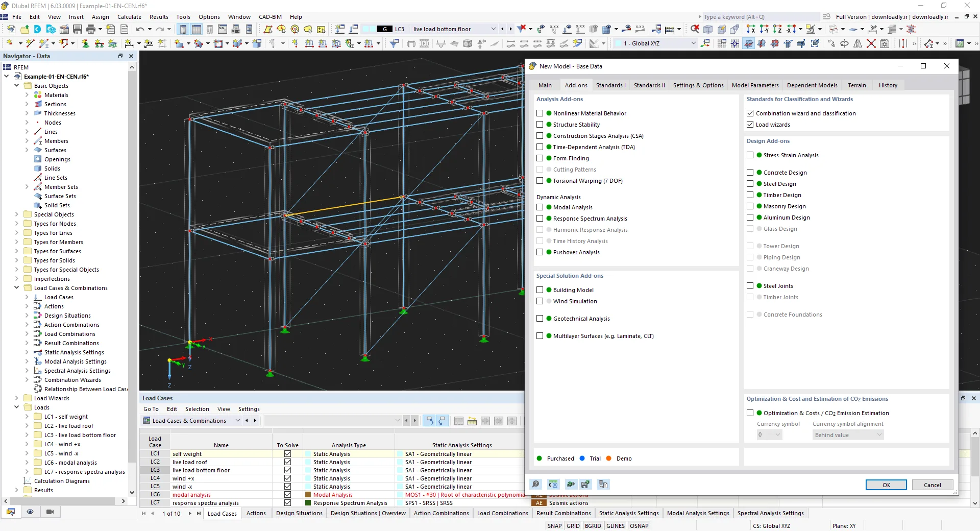Check the Steel Design add-on
980x531 pixels.
coord(750,184)
